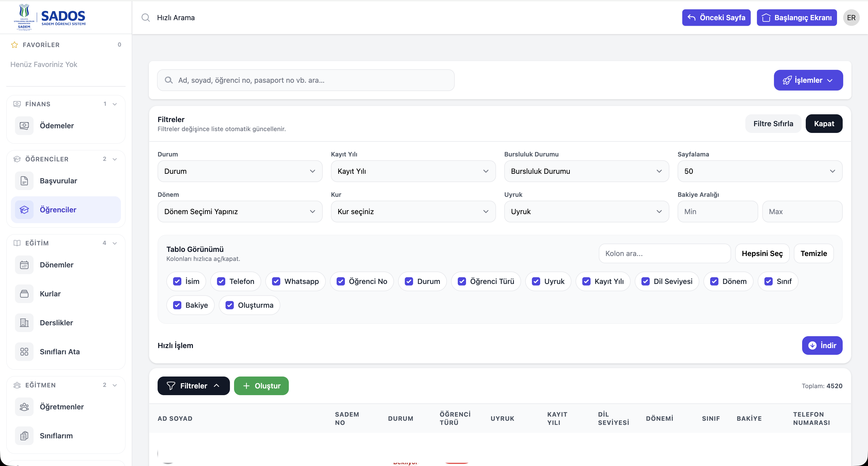Viewport: 868px width, 466px height.
Task: Open the Uyruk filter dropdown
Action: (x=587, y=212)
